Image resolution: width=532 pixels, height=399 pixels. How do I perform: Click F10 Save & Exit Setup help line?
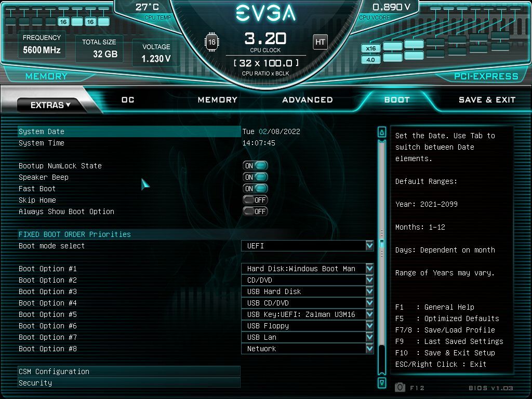pyautogui.click(x=445, y=353)
